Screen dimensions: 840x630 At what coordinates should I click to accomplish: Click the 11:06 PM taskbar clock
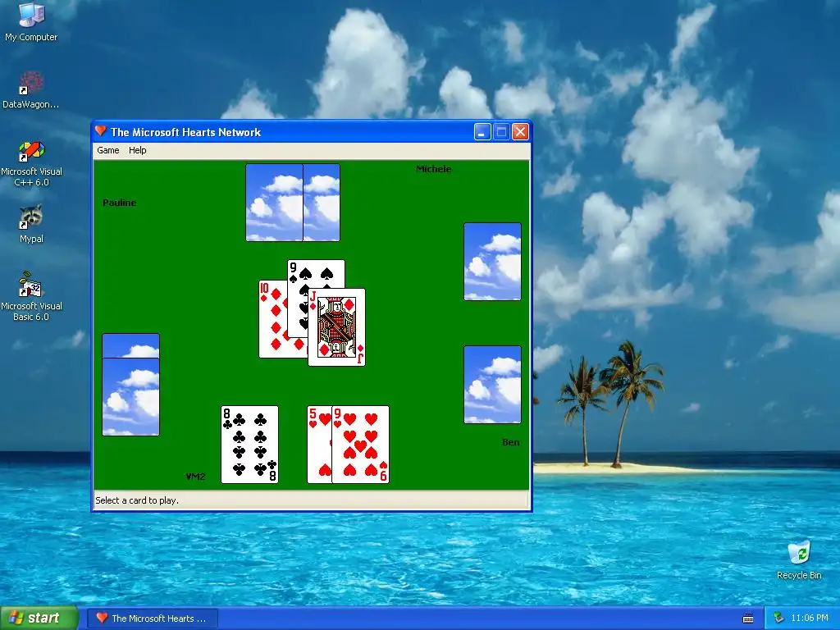810,619
